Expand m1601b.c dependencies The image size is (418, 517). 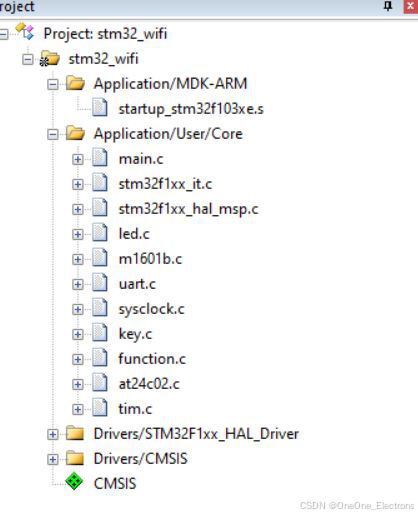(x=78, y=259)
